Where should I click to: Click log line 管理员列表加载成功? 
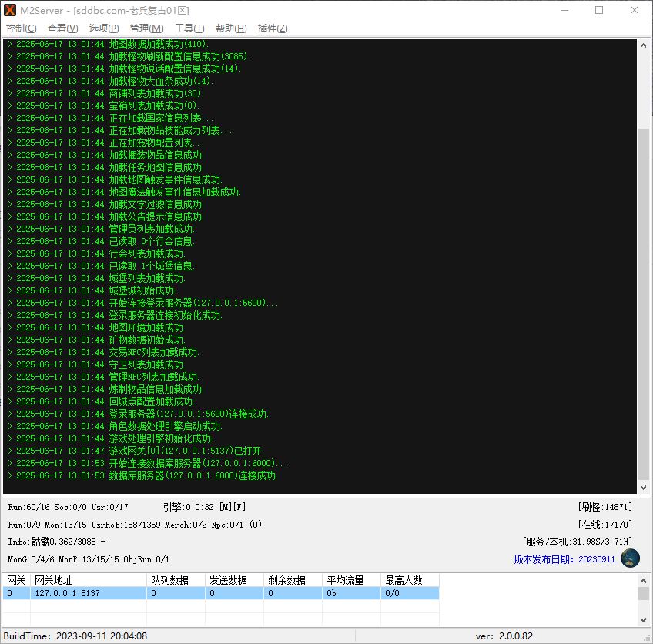pyautogui.click(x=101, y=229)
